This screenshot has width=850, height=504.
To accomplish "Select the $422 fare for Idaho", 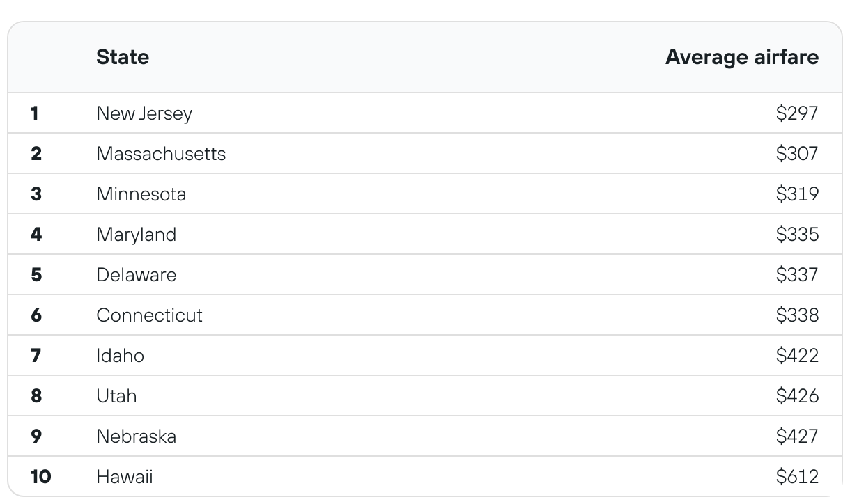I will pyautogui.click(x=797, y=355).
